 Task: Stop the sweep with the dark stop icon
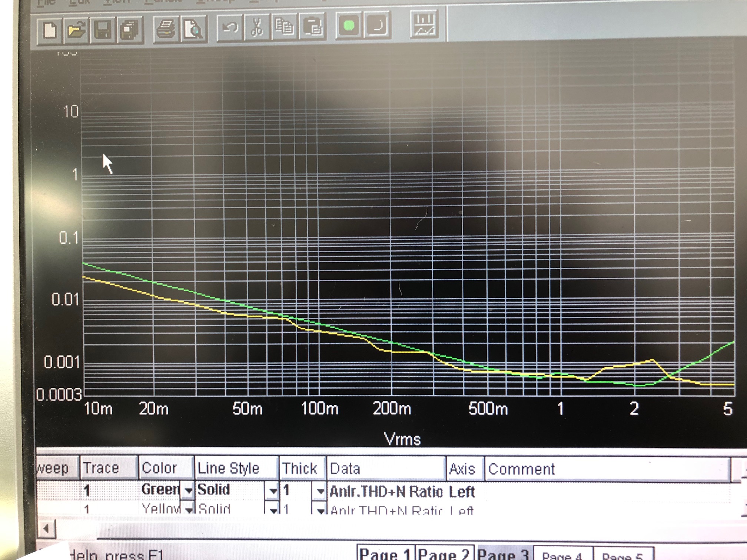[377, 25]
